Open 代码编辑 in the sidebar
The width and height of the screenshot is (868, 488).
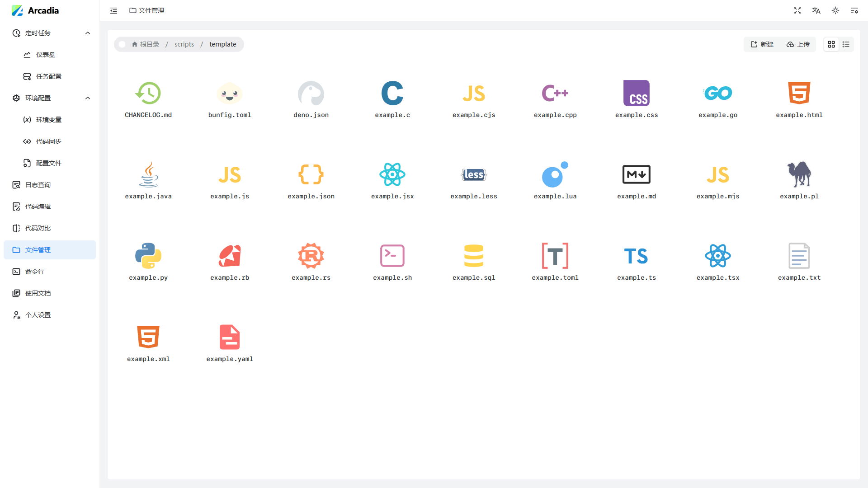click(x=38, y=206)
